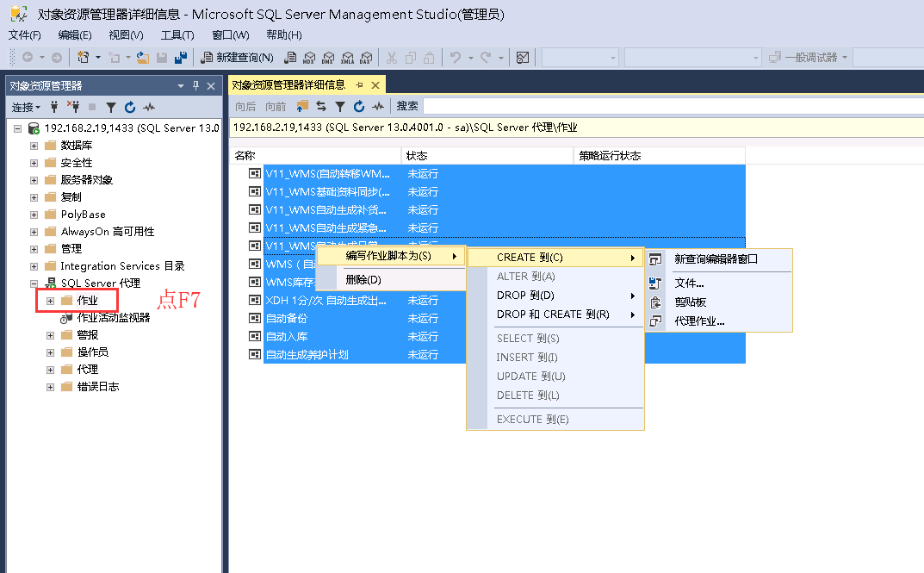The image size is (924, 573).
Task: Click the 搜索 input field
Action: point(673,106)
